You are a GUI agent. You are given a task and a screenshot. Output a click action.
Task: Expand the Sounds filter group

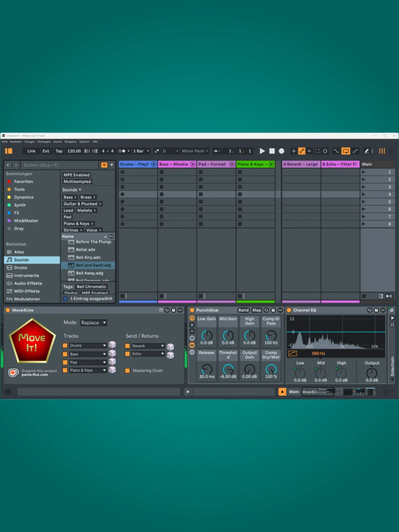(72, 190)
